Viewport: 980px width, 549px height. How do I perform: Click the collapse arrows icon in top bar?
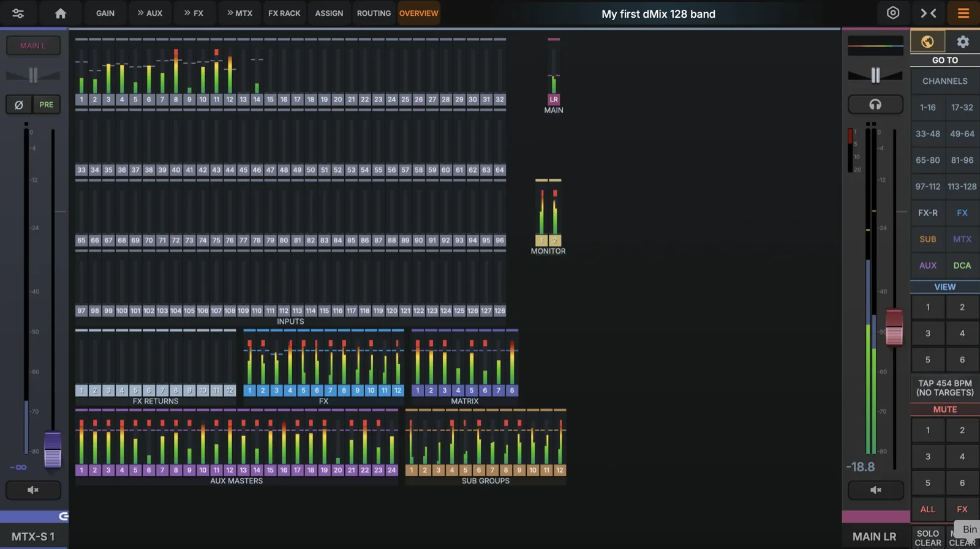click(929, 13)
